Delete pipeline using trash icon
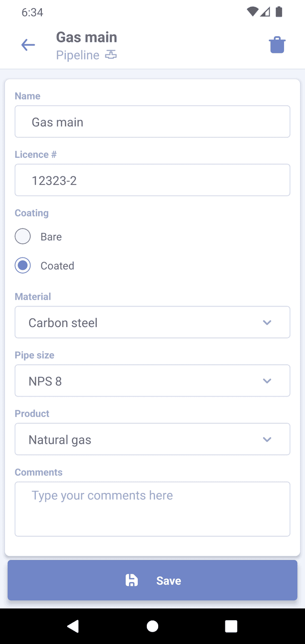Viewport: 305px width, 644px height. click(277, 45)
